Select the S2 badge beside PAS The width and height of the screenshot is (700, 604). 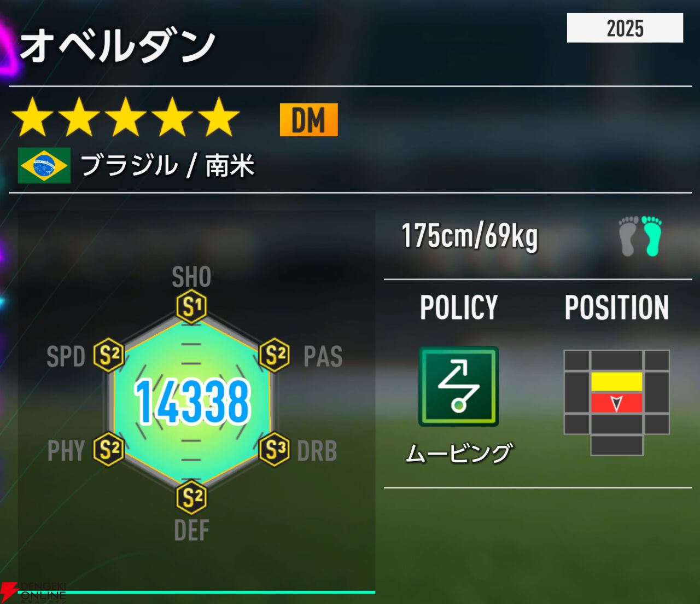[x=274, y=356]
